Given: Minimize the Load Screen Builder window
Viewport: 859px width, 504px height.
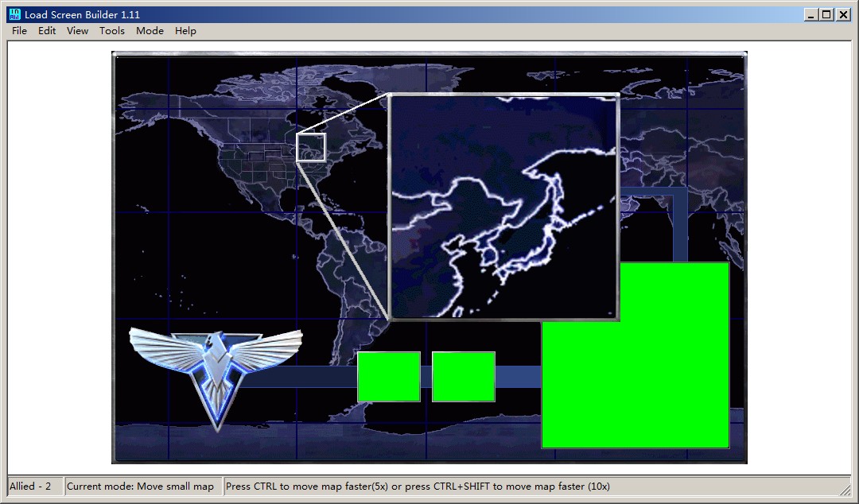Looking at the screenshot, I should pyautogui.click(x=811, y=15).
